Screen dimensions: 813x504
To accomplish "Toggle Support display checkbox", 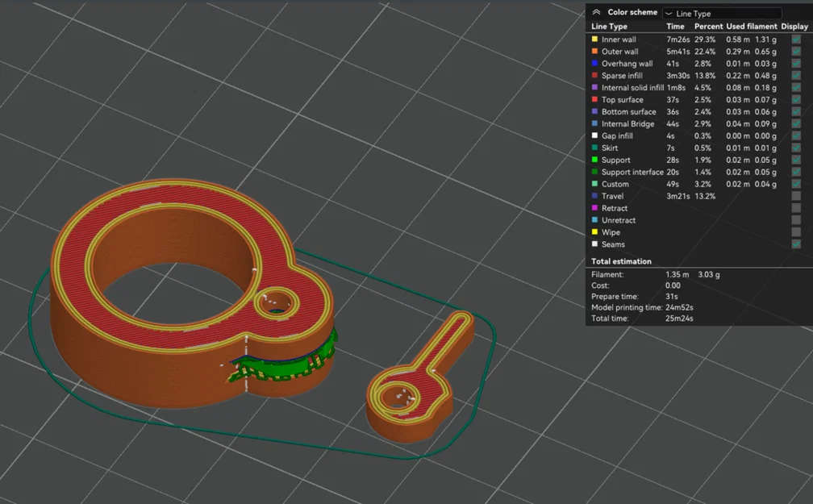I will 796,160.
